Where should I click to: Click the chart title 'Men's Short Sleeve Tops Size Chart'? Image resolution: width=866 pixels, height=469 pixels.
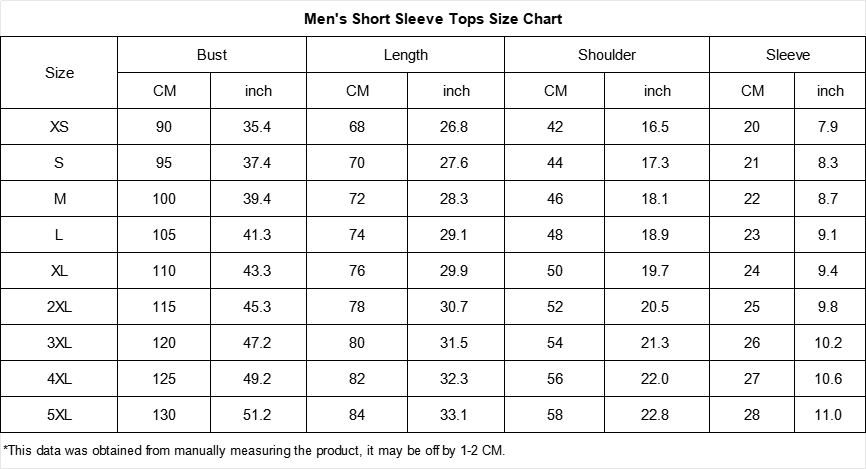pyautogui.click(x=433, y=19)
